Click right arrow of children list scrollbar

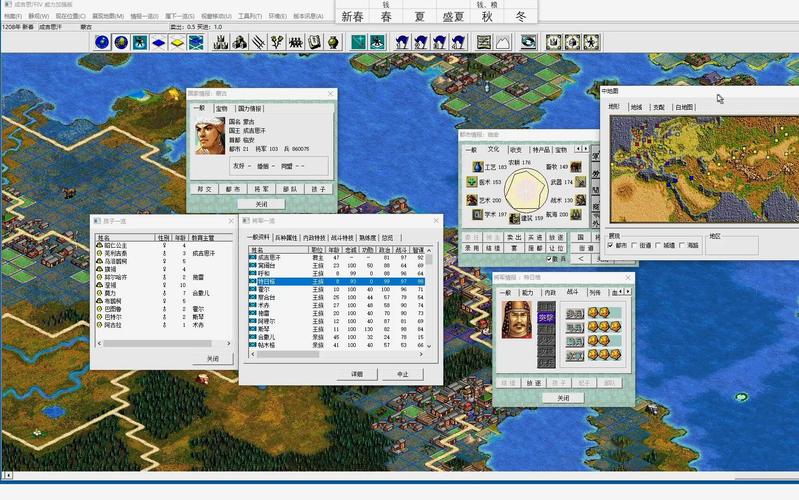pyautogui.click(x=229, y=344)
